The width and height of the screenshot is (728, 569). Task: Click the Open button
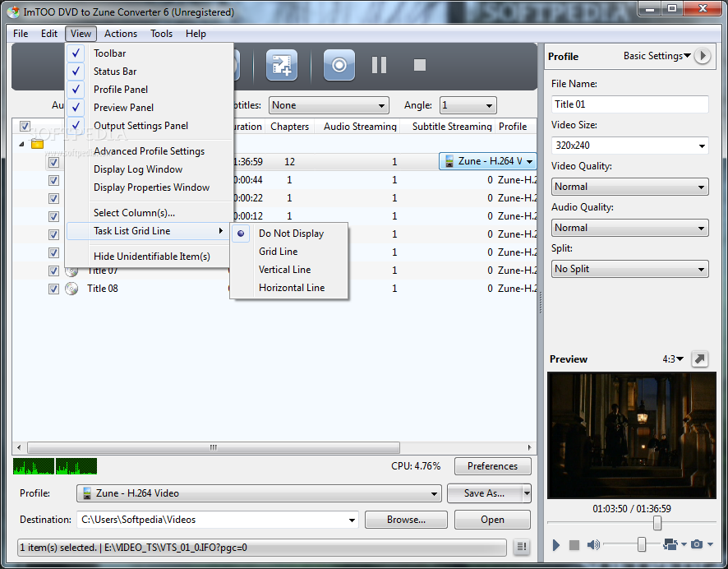tap(493, 520)
